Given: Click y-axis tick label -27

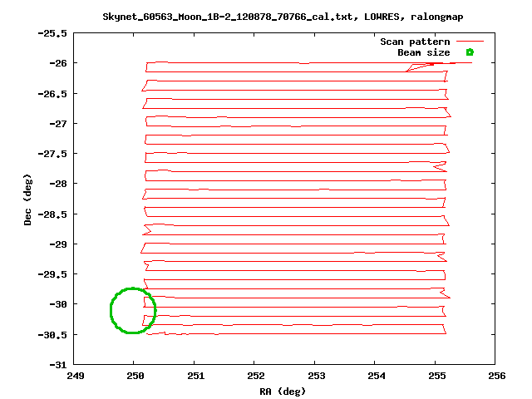Looking at the screenshot, I should point(58,124).
